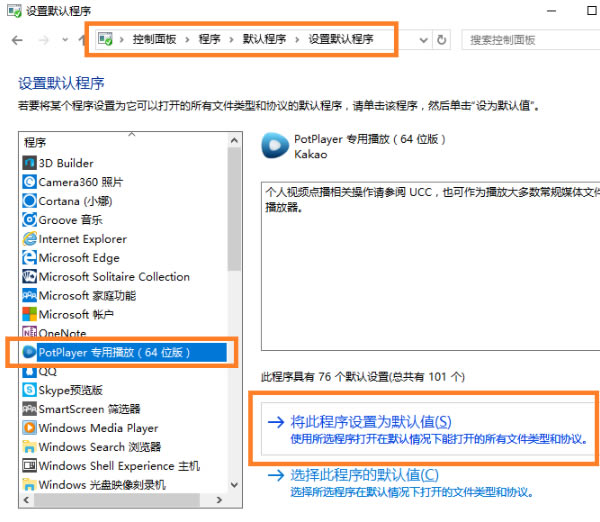Click the refresh icon beside the address bar

tap(442, 40)
